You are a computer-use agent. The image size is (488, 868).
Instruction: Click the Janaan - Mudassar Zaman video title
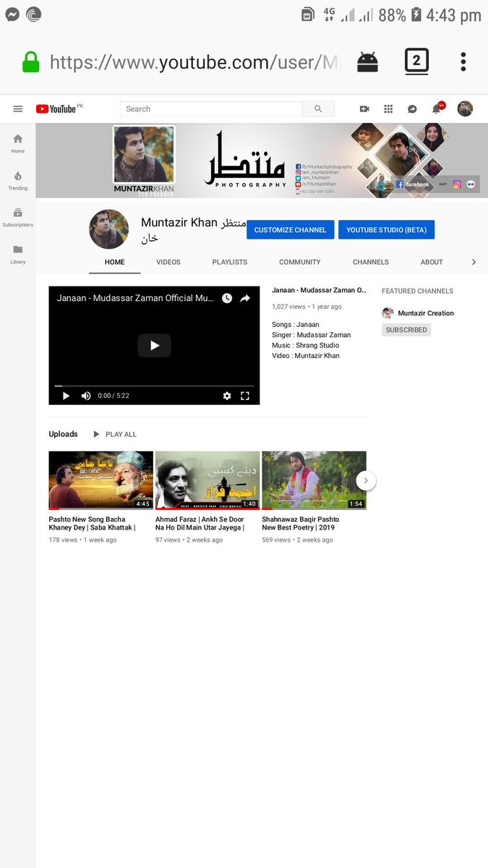tap(319, 290)
